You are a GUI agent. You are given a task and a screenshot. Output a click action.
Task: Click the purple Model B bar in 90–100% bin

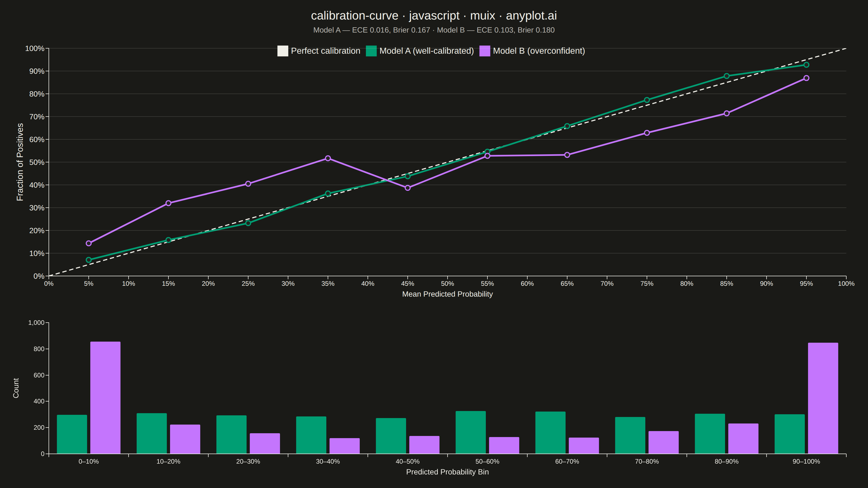point(823,398)
